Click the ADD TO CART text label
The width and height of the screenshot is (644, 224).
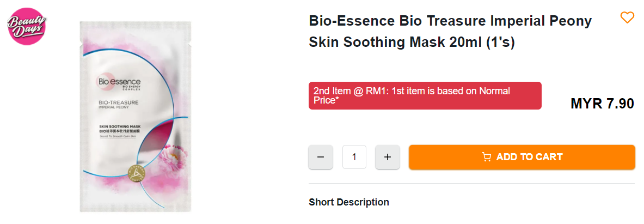[x=529, y=157]
